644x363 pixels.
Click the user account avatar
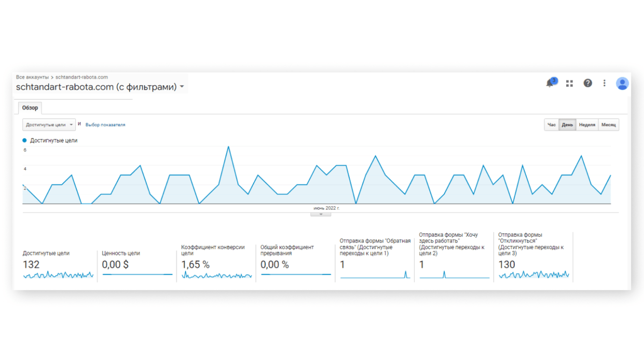pyautogui.click(x=622, y=84)
